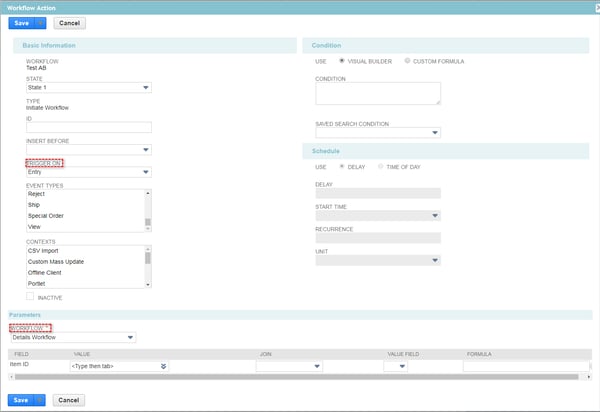The width and height of the screenshot is (600, 412).
Task: Open the top Save button dropdown arrow
Action: [x=40, y=23]
